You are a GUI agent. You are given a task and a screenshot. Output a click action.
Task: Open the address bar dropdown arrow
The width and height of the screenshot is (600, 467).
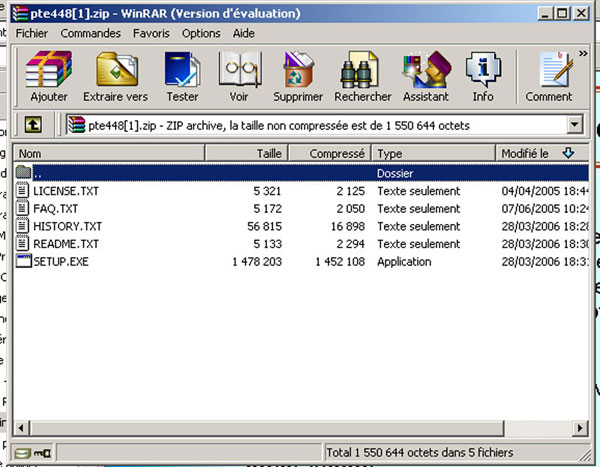[574, 125]
